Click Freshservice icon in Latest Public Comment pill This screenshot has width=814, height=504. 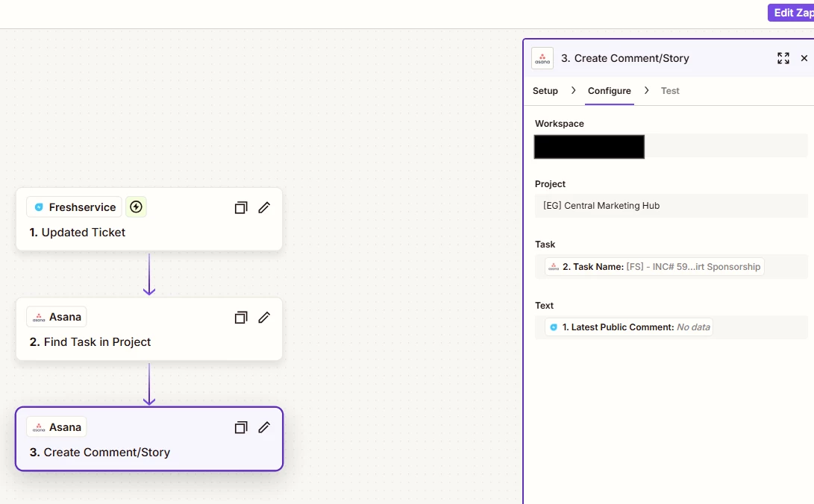pos(554,327)
